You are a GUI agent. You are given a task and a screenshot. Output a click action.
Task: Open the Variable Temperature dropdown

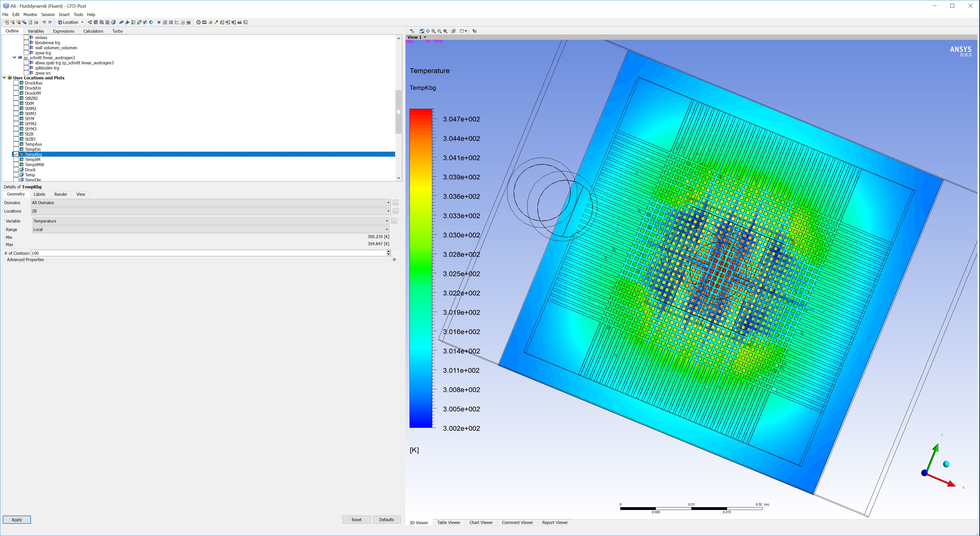point(387,221)
